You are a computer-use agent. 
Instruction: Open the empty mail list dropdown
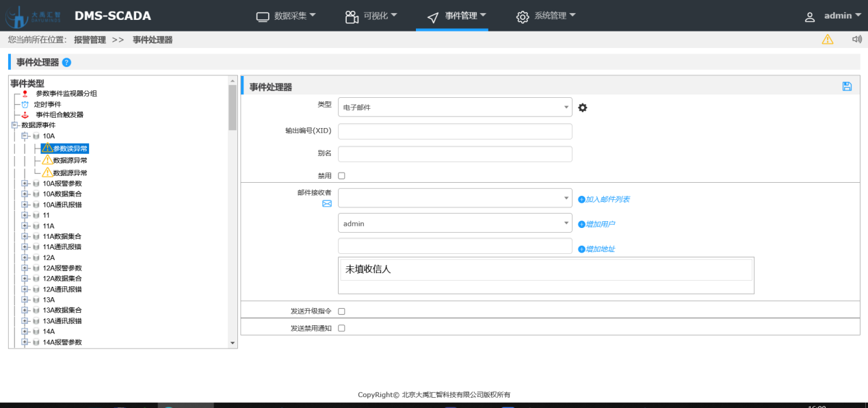click(x=455, y=198)
